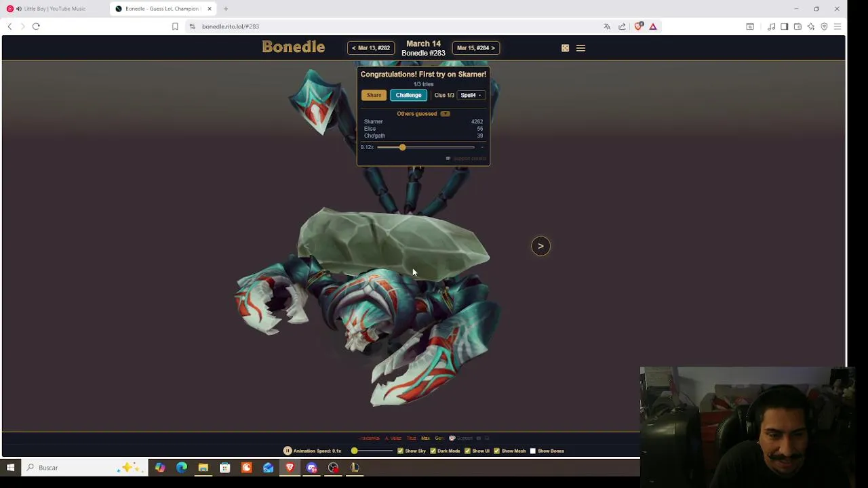868x488 pixels.
Task: Reload the Bonedle page
Action: [x=36, y=26]
